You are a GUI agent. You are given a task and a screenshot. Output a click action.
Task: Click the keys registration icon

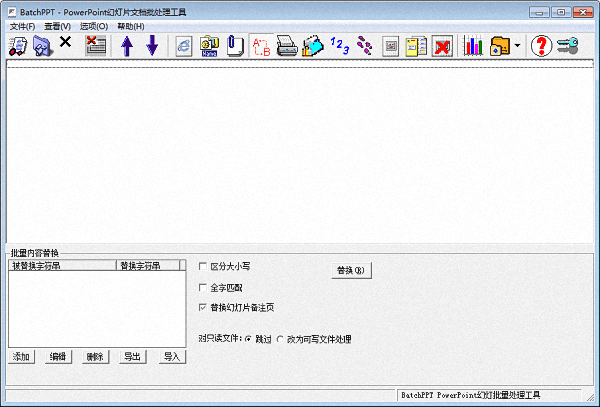click(x=567, y=46)
